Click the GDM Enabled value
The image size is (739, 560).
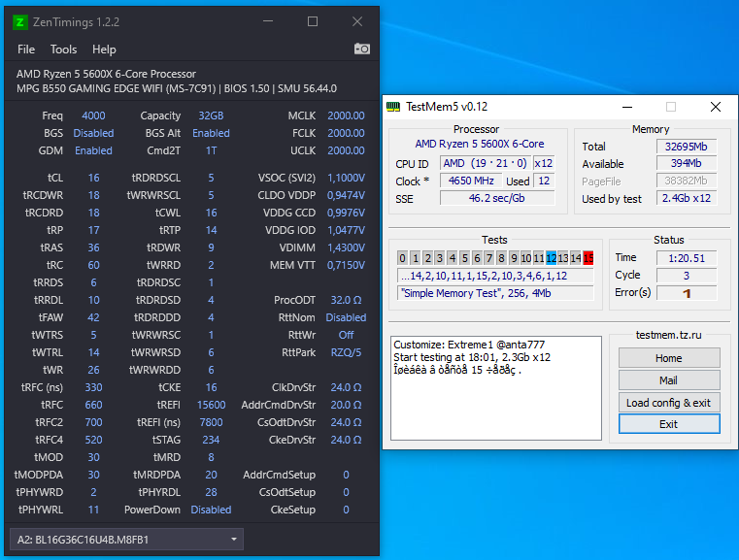(93, 150)
